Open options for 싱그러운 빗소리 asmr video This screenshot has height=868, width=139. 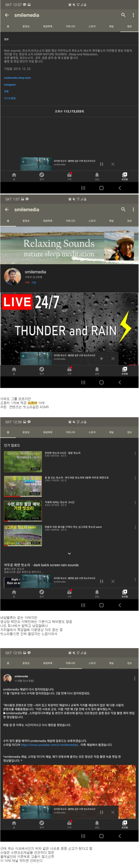click(135, 527)
